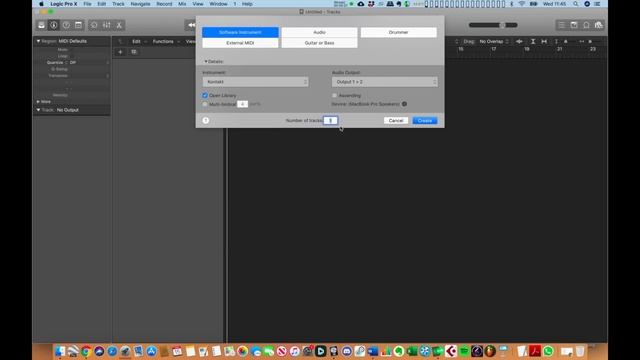Open Chrome from the Dock
The width and height of the screenshot is (640, 360).
pyautogui.click(x=86, y=351)
